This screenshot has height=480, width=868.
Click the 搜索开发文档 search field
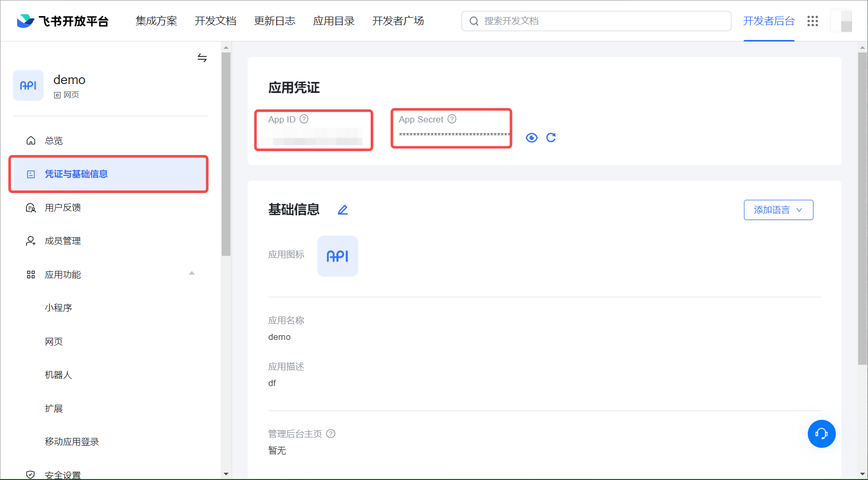pyautogui.click(x=596, y=21)
